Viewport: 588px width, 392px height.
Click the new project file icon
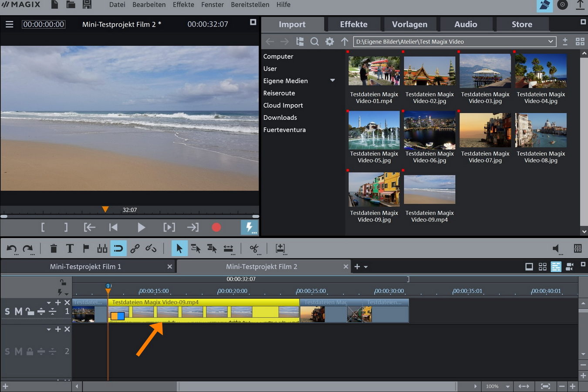pos(55,5)
